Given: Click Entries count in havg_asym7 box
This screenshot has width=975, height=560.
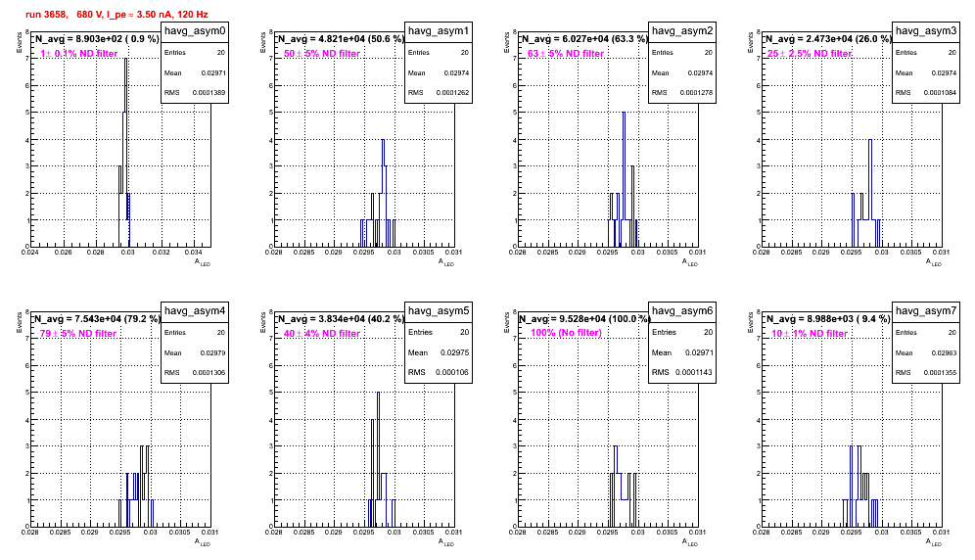Looking at the screenshot, I should 952,333.
